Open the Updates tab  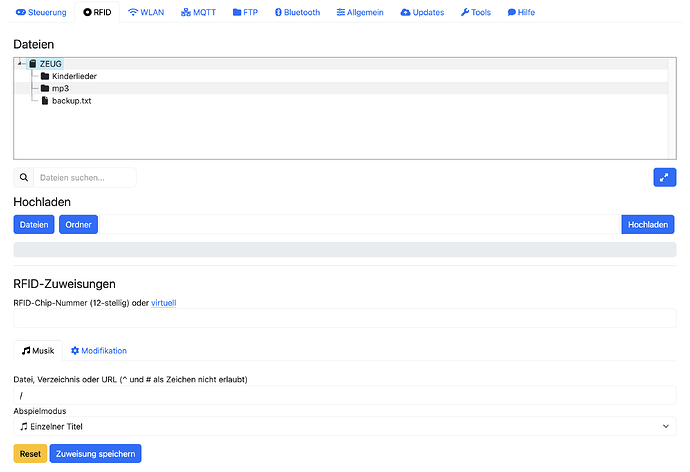coord(422,12)
